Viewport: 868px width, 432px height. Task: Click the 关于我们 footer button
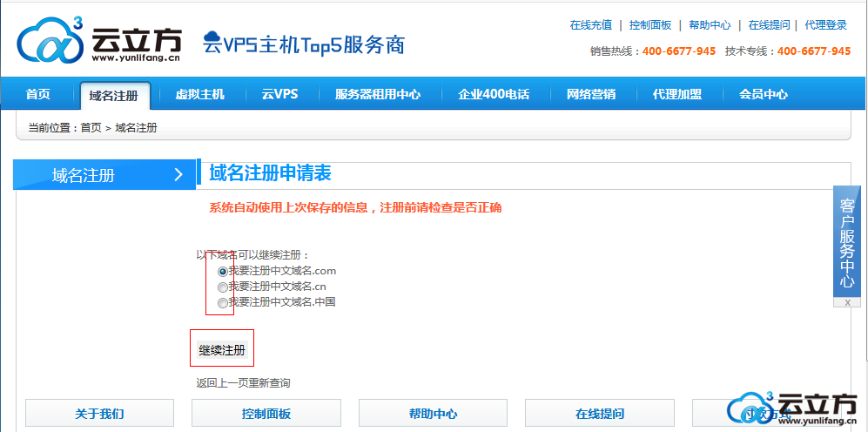(99, 414)
